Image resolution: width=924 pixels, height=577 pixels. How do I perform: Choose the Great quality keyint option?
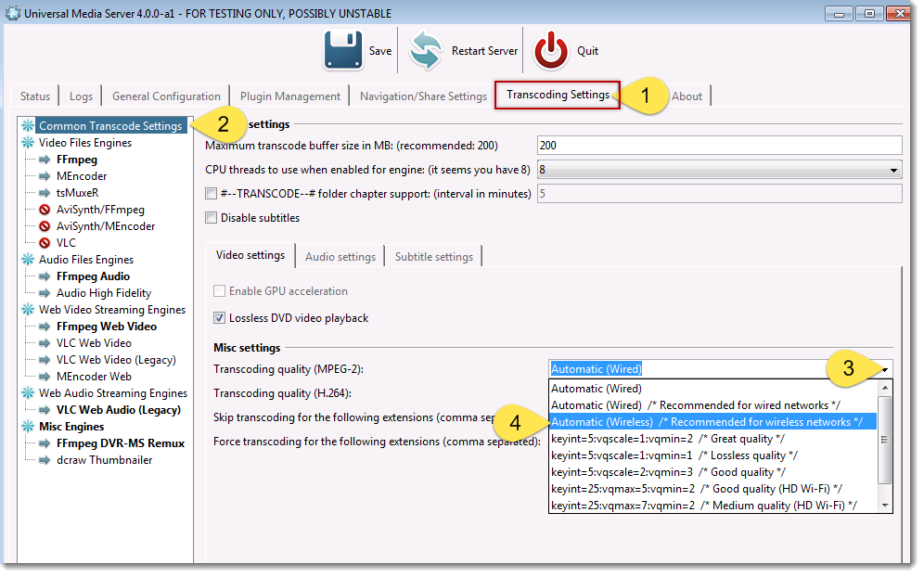[712, 439]
